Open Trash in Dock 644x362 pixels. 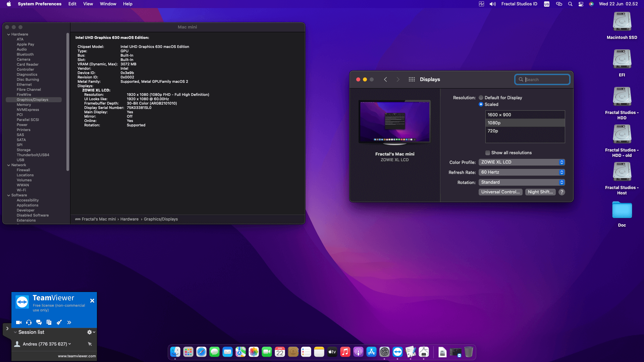pos(469,352)
